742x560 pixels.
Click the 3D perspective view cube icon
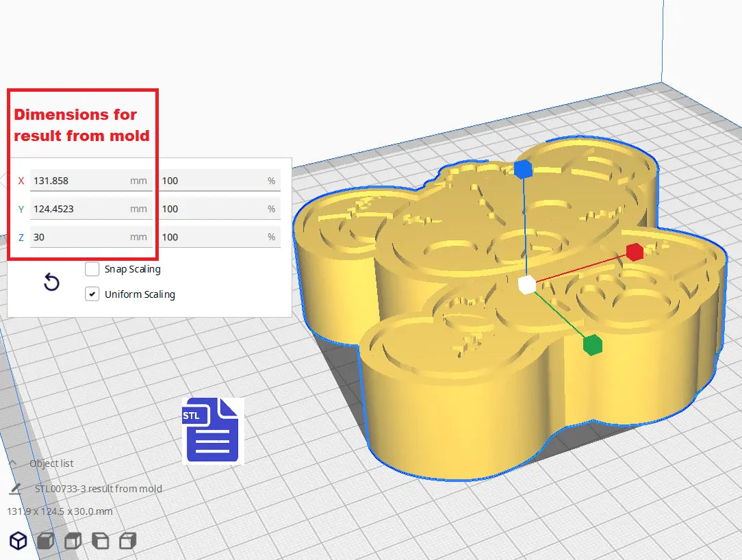pos(18,541)
